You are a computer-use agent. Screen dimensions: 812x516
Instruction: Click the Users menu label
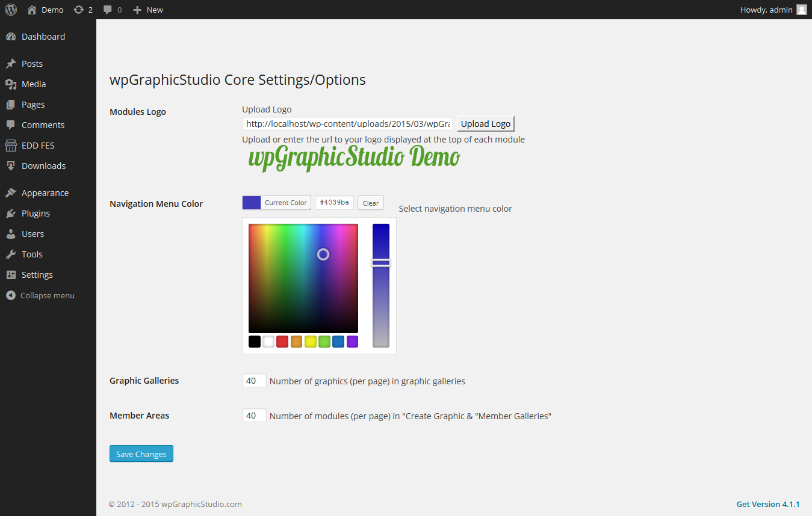(33, 234)
